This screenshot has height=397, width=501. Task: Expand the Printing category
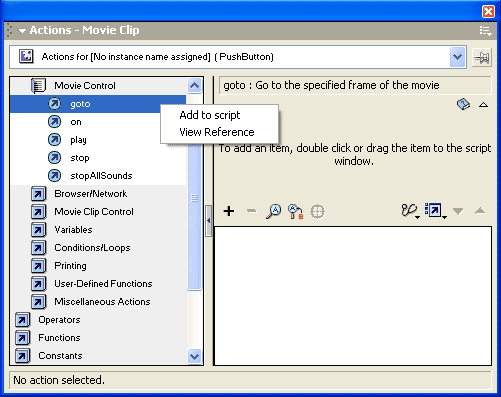coord(98,266)
